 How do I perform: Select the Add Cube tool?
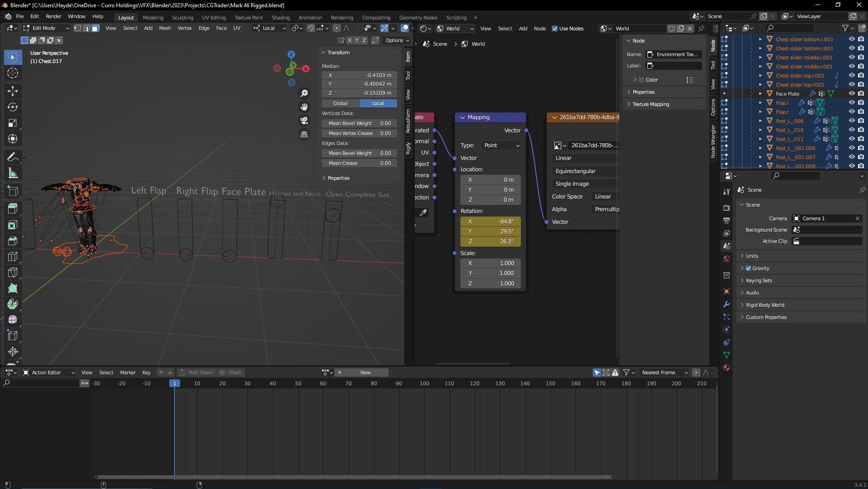pos(13,191)
